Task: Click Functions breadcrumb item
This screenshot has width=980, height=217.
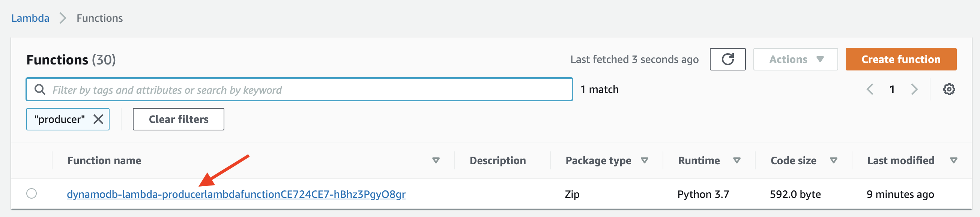Action: point(100,18)
